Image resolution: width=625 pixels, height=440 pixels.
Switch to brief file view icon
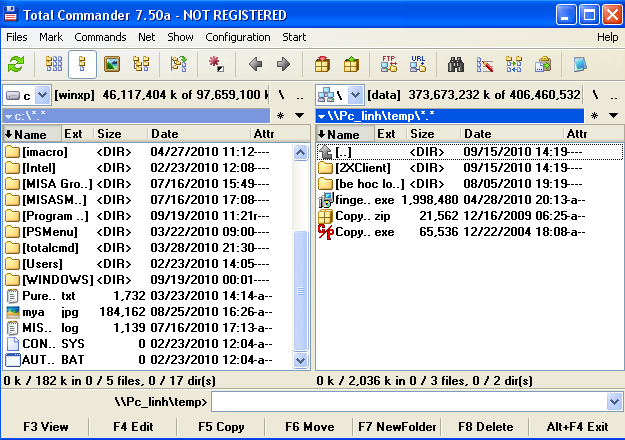pos(54,64)
